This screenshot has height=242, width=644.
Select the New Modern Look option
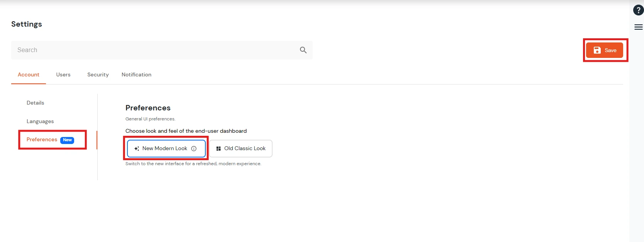164,149
